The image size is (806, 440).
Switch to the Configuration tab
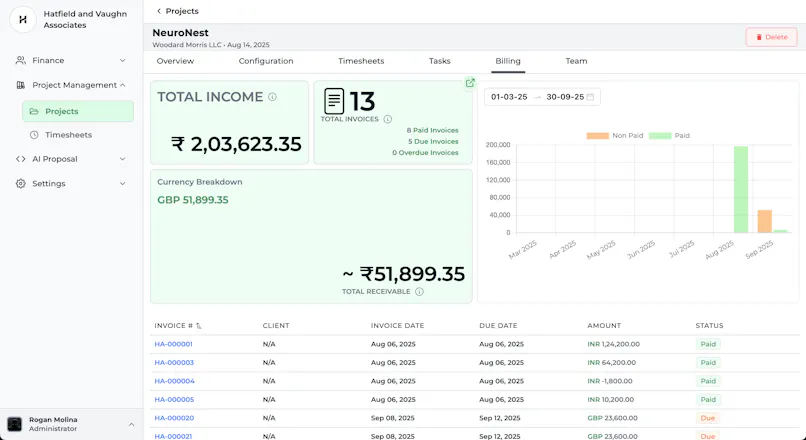pos(266,61)
